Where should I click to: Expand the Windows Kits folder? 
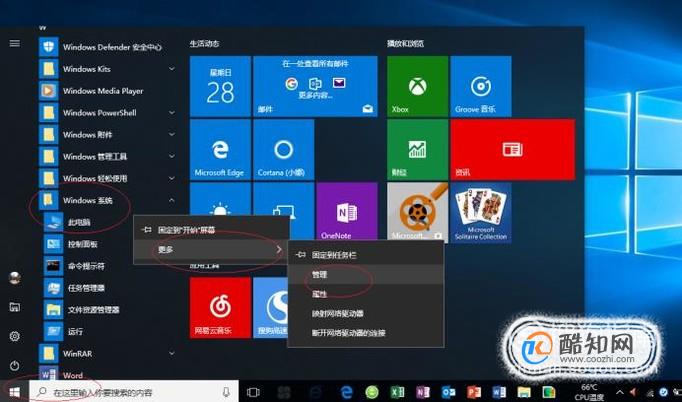(171, 69)
